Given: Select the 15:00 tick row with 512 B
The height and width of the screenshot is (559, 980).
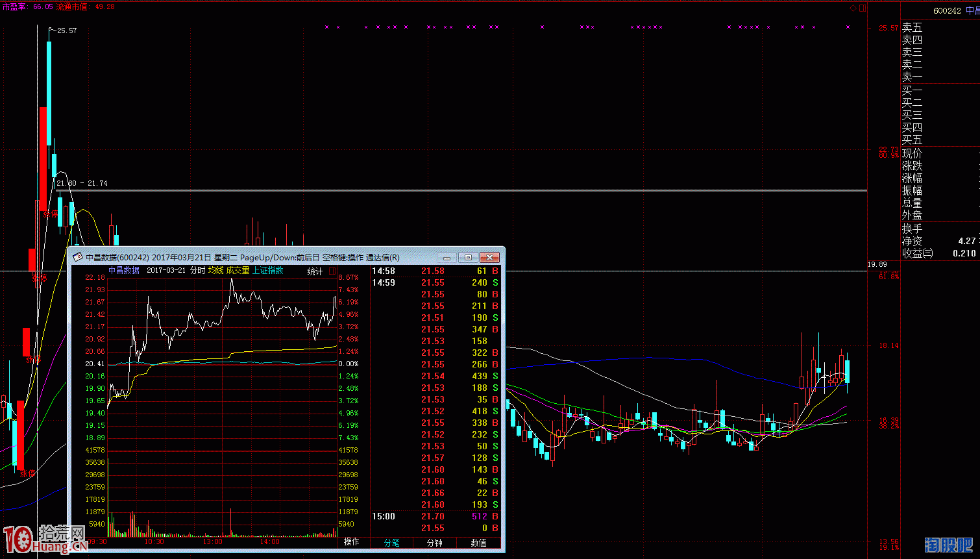Looking at the screenshot, I should tap(435, 517).
